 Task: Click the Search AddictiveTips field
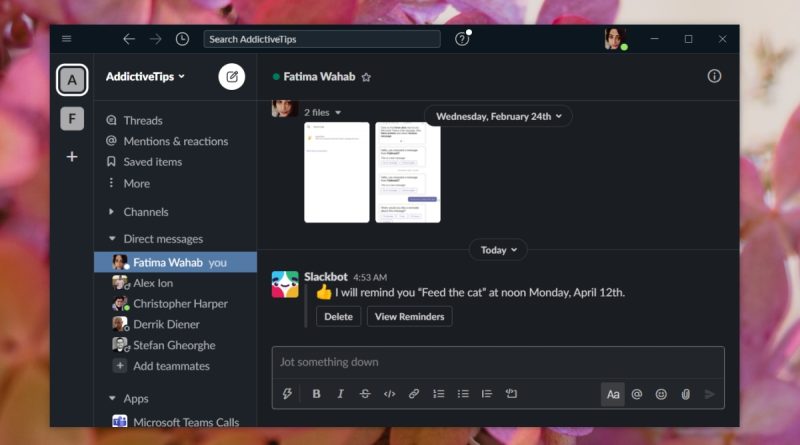click(322, 39)
